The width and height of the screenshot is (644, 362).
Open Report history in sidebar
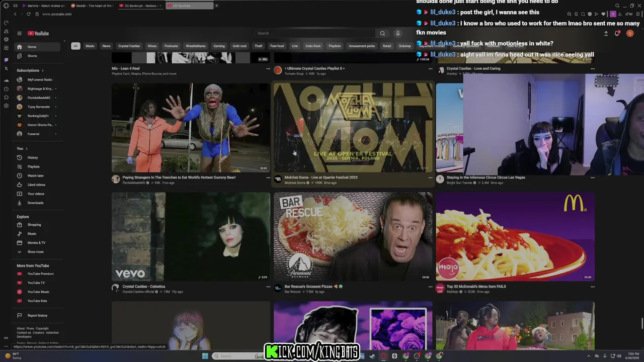coord(38,315)
